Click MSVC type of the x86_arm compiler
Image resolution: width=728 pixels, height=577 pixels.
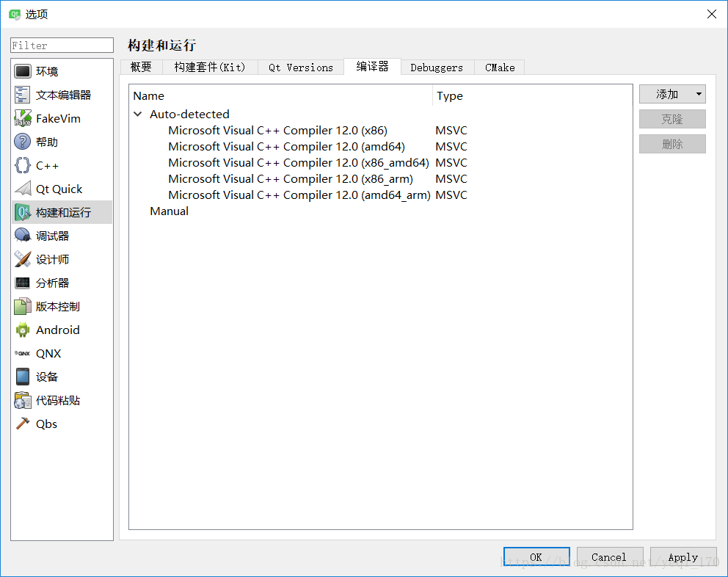[451, 179]
